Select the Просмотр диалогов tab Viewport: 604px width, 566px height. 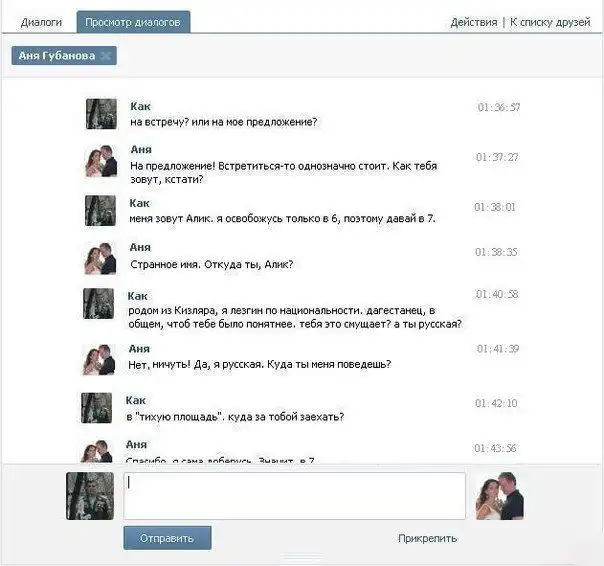click(x=133, y=22)
